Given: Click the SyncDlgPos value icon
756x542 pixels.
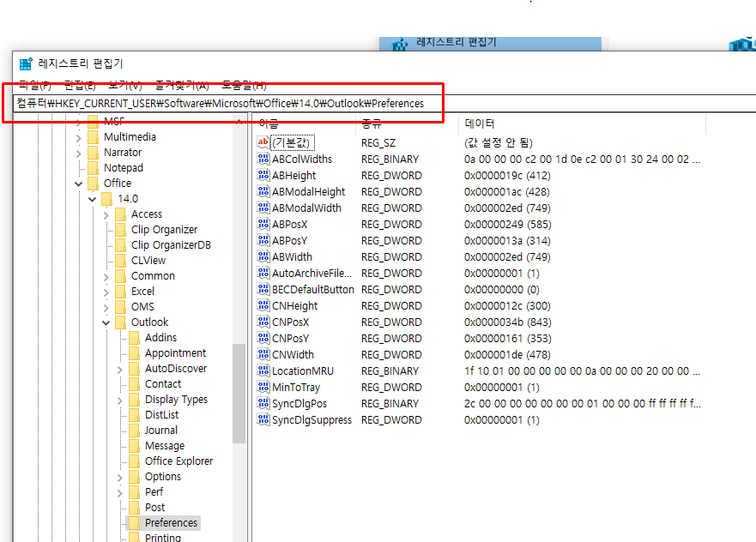Looking at the screenshot, I should [263, 403].
